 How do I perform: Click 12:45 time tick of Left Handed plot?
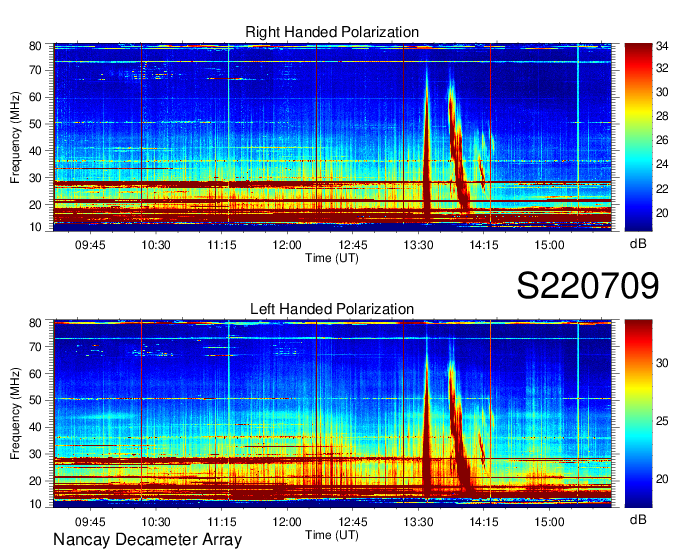click(x=353, y=521)
